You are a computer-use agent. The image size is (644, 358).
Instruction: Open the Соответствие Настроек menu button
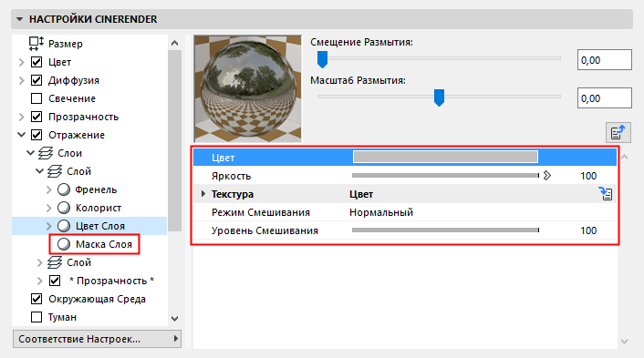(97, 339)
